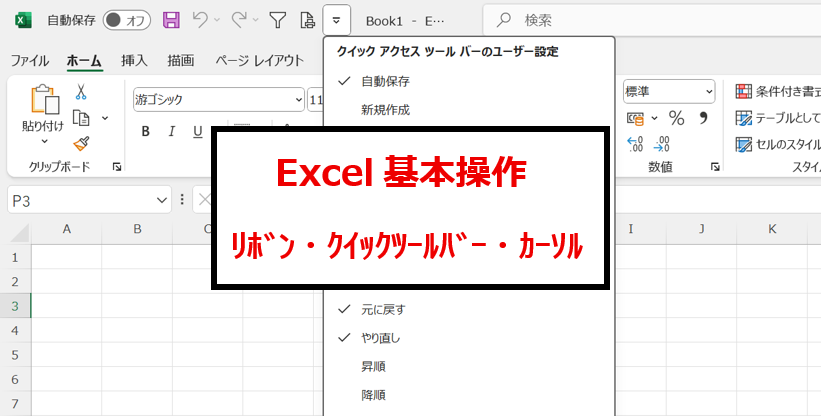
Task: Open the 標準 number format dropdown
Action: click(x=709, y=92)
